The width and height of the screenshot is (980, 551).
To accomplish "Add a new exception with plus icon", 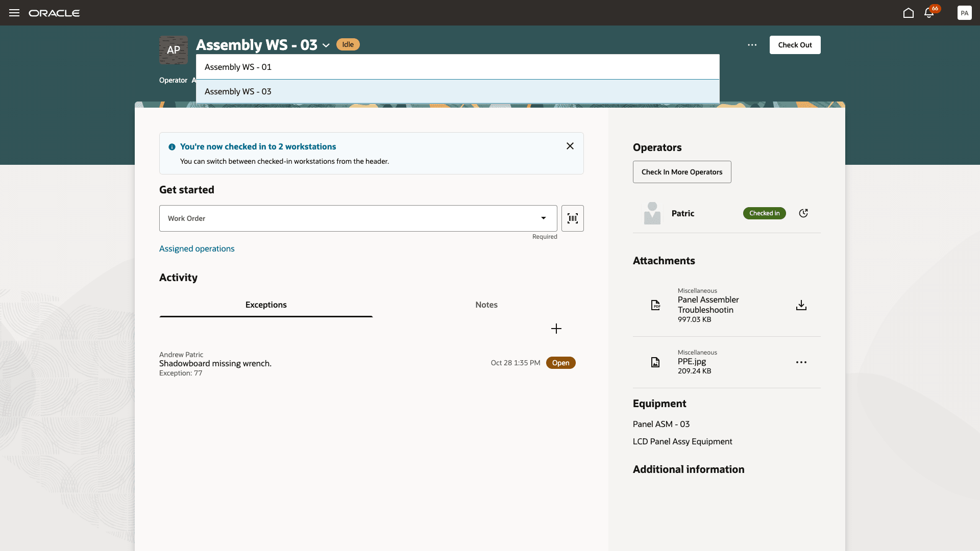I will coord(556,329).
